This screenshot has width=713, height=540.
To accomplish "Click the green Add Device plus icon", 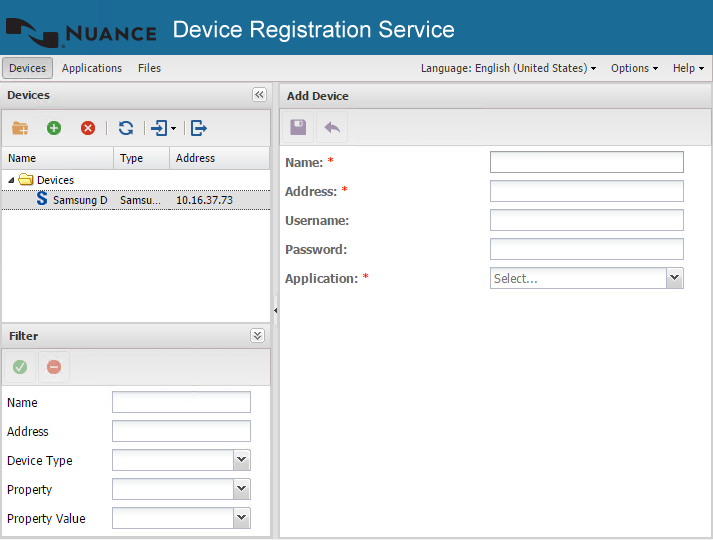I will click(54, 128).
